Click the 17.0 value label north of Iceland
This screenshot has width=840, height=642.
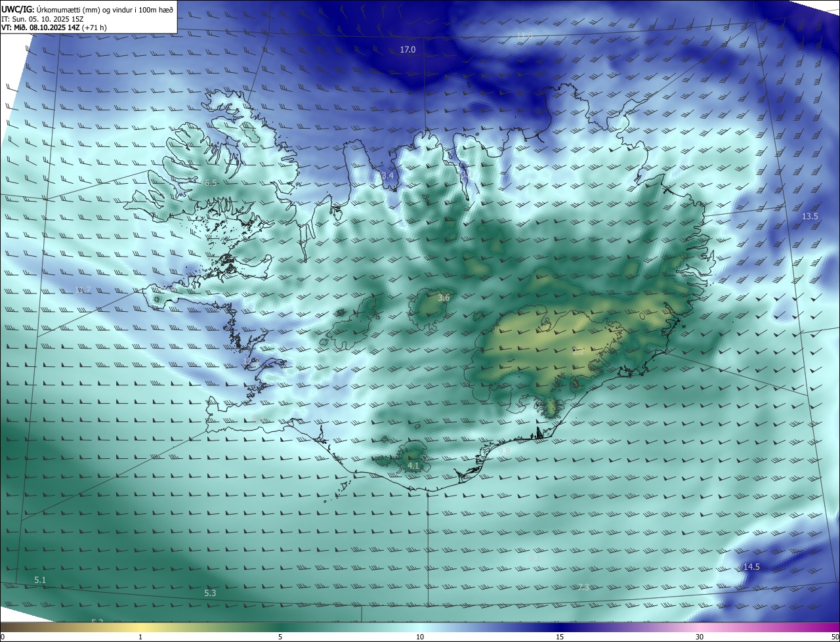tap(408, 50)
